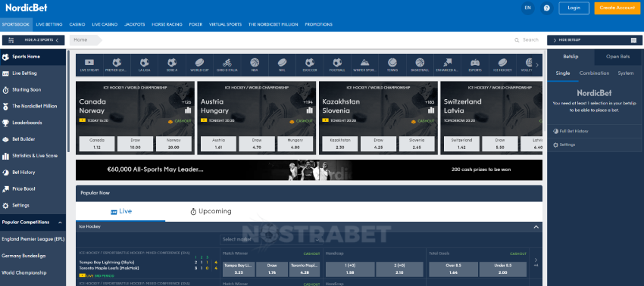Viewport: 644px width, 286px height.
Task: Bet on Hungary at 4.80
Action: (295, 144)
